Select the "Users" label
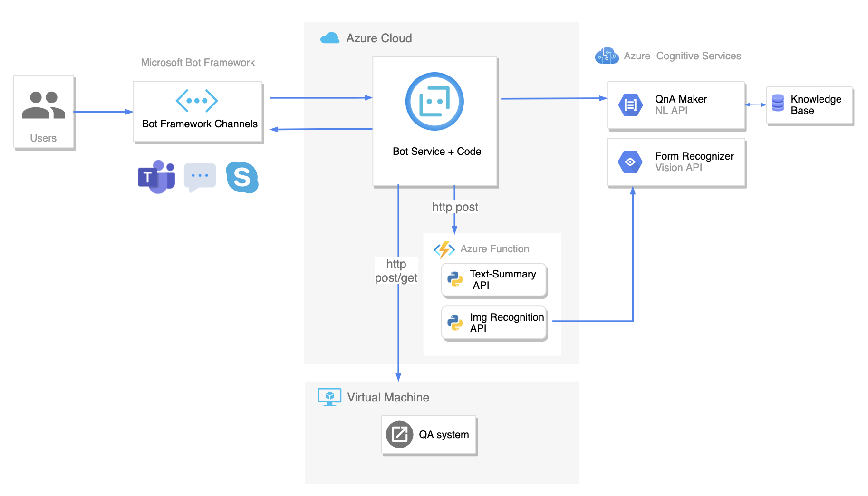This screenshot has width=868, height=496. (43, 138)
